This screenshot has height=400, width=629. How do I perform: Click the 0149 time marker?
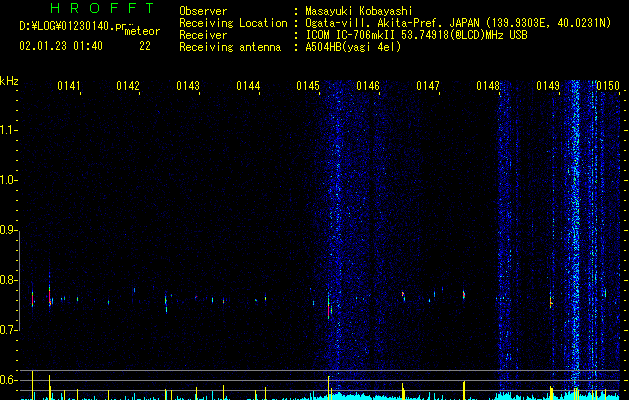(x=548, y=86)
